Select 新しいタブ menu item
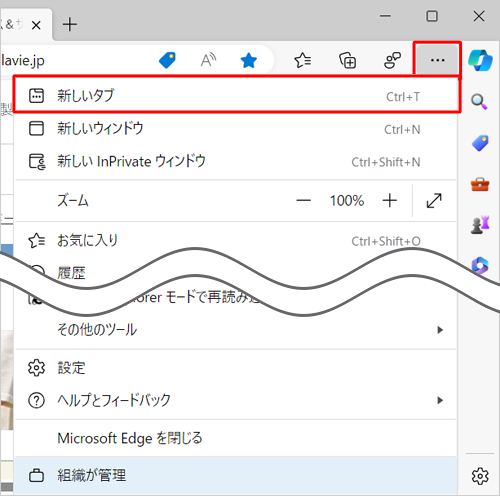The image size is (500, 496). 237,95
